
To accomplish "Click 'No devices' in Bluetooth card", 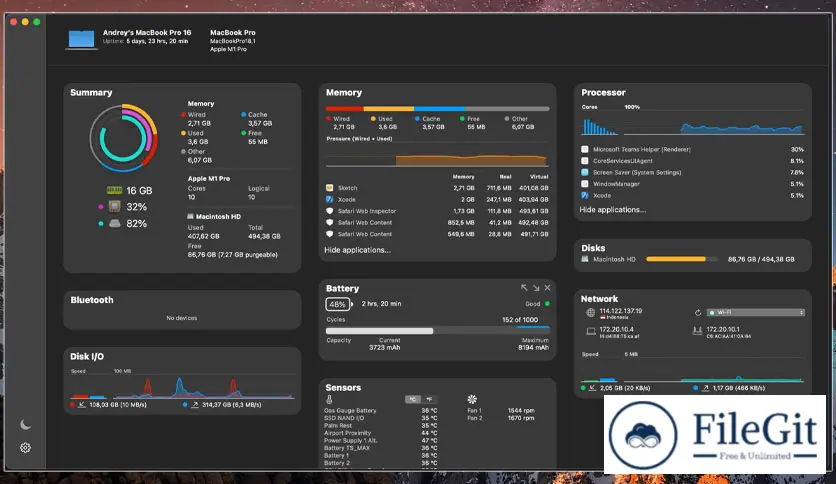I will [182, 318].
